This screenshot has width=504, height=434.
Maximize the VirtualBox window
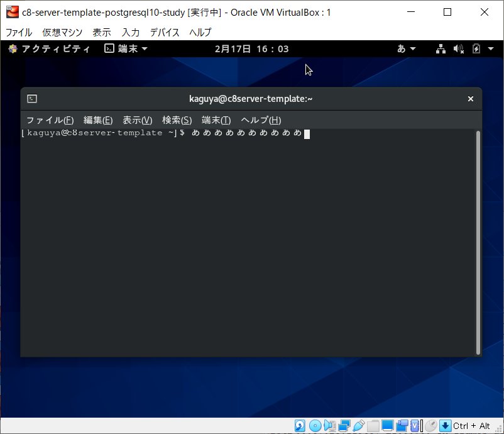click(x=447, y=12)
